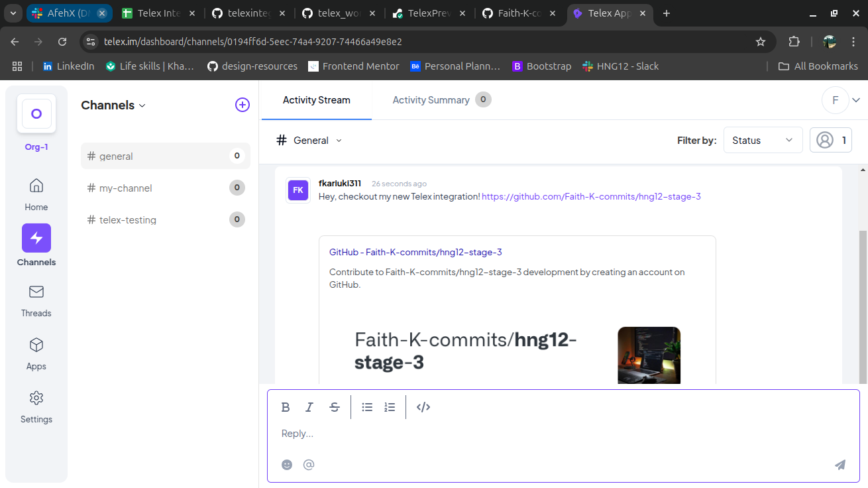
Task: Open Life skills Khan bookmark
Action: click(150, 66)
